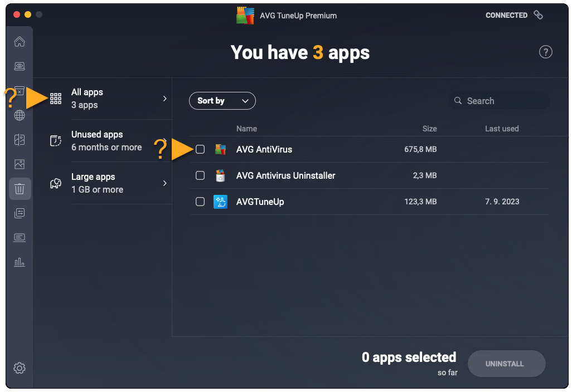Screen dimensions: 572x392
Task: Switch to Unused apps category
Action: click(106, 141)
